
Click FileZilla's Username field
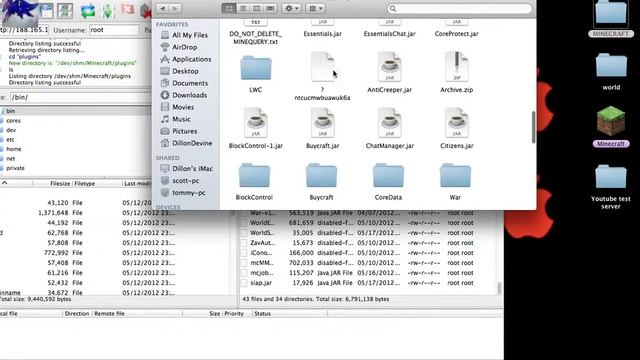pyautogui.click(x=114, y=30)
